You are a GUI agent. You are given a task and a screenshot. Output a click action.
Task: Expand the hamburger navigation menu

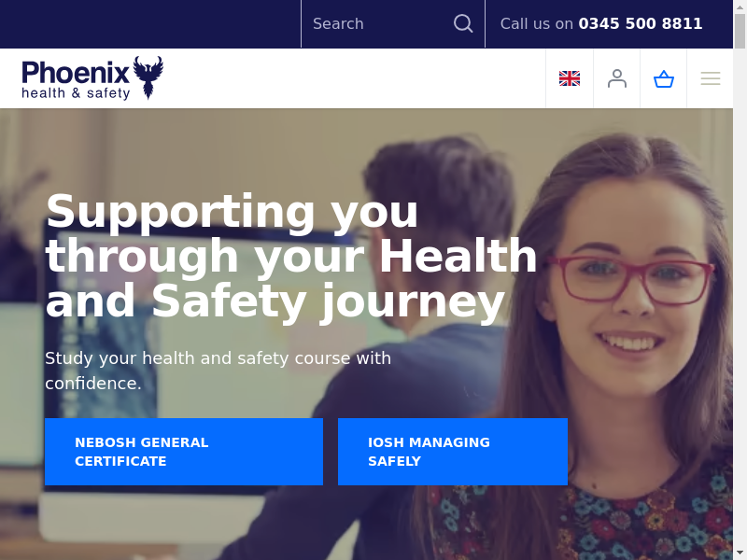point(711,78)
